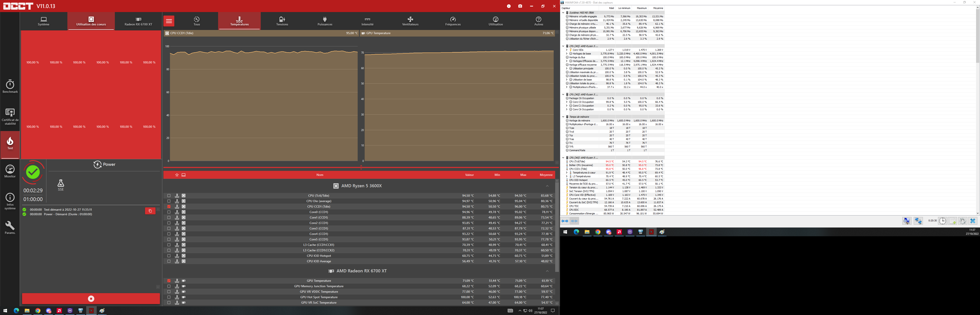Expand Core VIDs row in HWiNFO
Screen dimensions: 980x315
[567, 50]
